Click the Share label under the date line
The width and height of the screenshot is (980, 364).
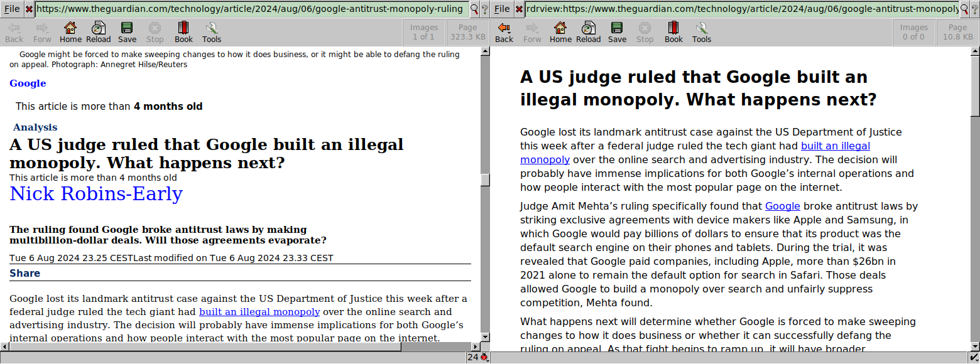(25, 273)
